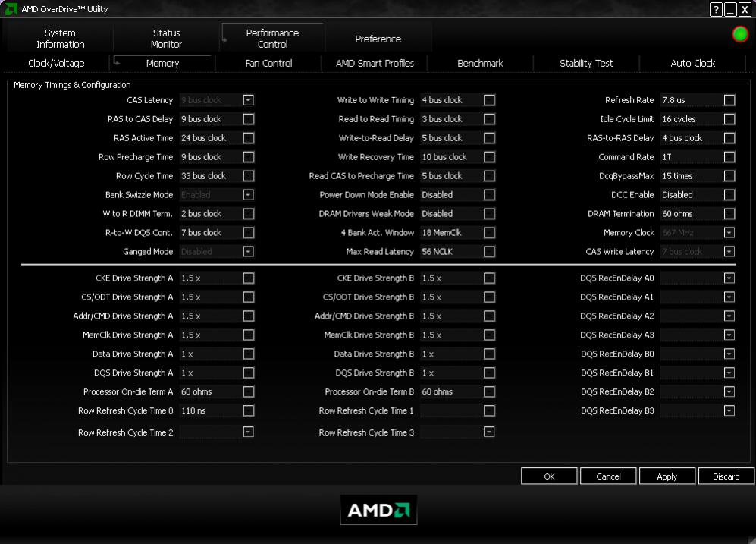Open the Fan Control sub-tab
Image resolution: width=756 pixels, height=544 pixels.
pyautogui.click(x=268, y=63)
